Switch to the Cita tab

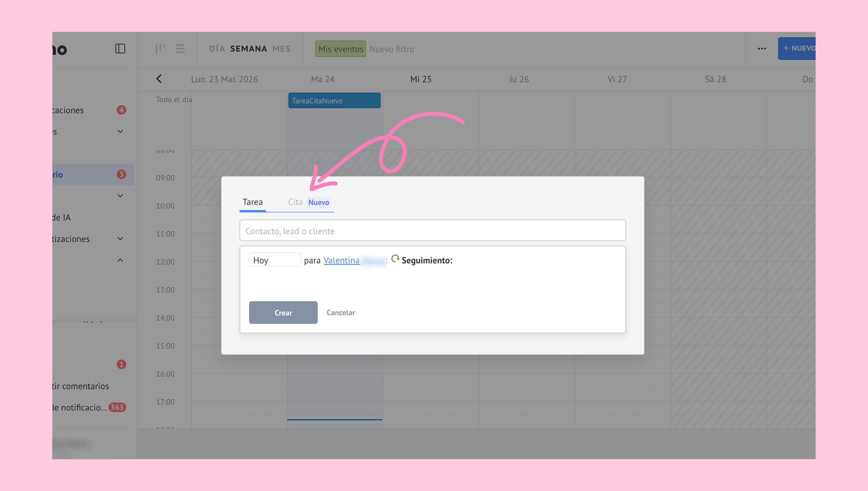[x=295, y=202]
